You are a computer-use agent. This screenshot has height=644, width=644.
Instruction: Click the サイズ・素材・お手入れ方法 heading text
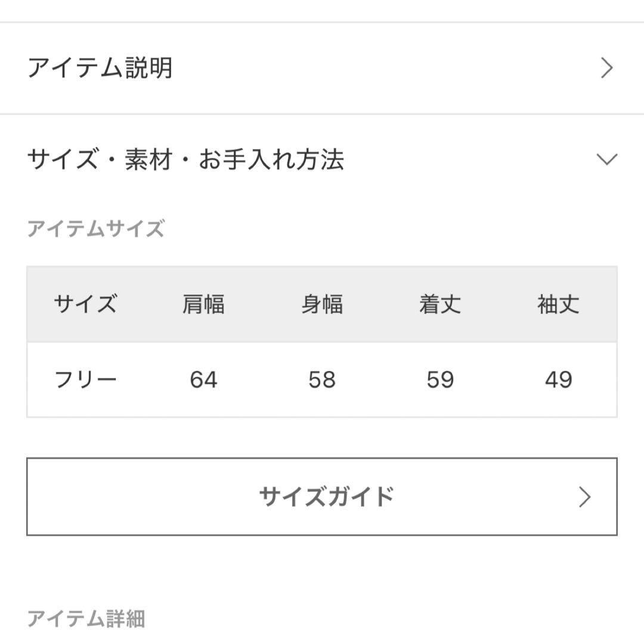pos(185,160)
